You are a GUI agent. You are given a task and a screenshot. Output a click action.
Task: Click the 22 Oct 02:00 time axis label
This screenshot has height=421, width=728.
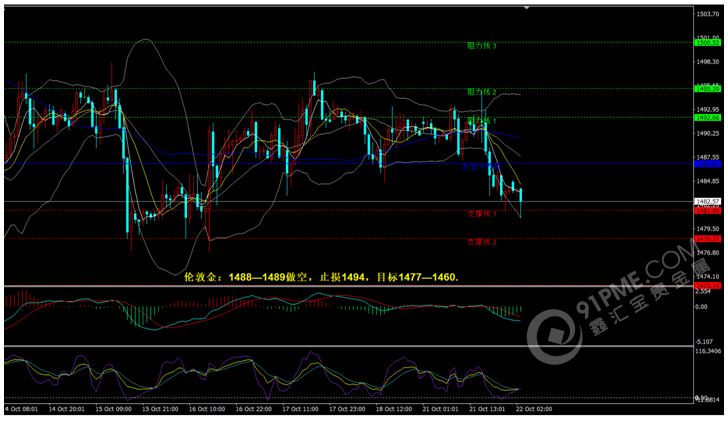(x=535, y=408)
